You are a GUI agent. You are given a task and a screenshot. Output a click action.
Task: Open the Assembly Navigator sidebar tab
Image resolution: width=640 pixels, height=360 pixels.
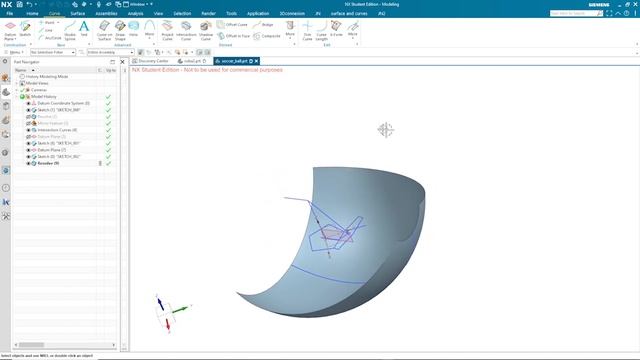(5, 78)
